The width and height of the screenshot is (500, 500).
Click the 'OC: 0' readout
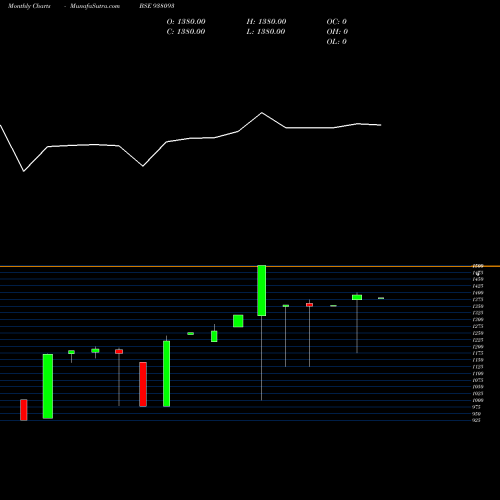(337, 22)
